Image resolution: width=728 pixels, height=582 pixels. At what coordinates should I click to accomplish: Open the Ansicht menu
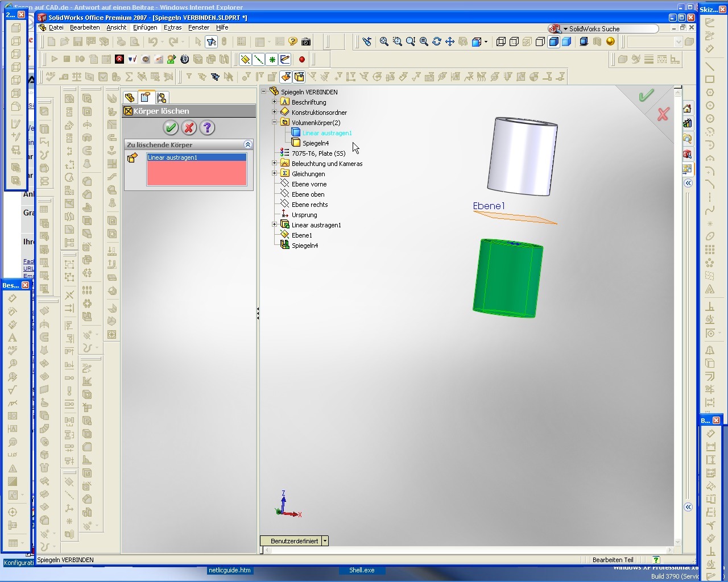116,27
